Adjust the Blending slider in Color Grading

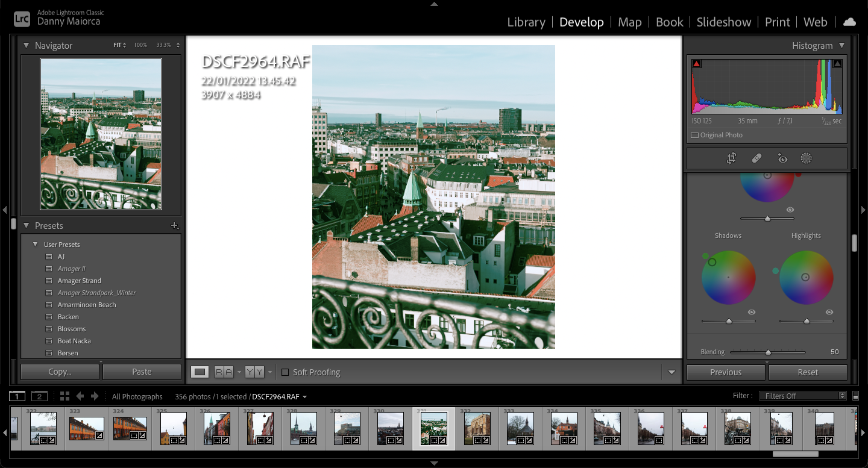click(x=767, y=352)
